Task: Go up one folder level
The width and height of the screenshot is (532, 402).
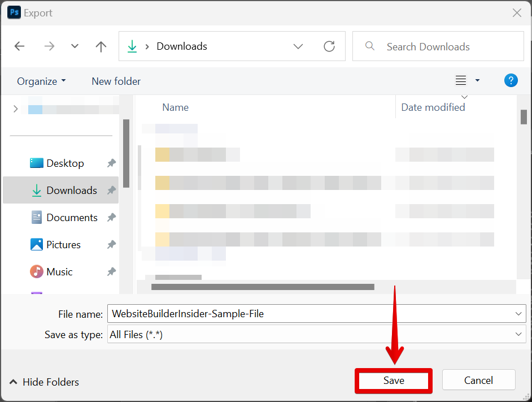Action: (x=101, y=46)
